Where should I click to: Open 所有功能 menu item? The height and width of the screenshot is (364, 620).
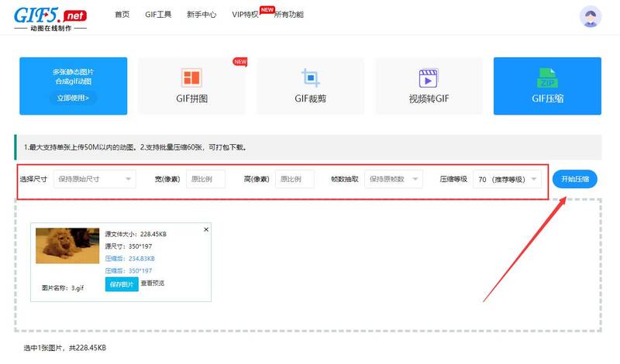tap(289, 15)
